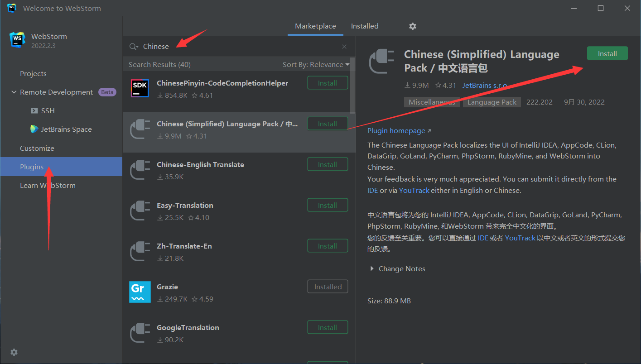
Task: Install ChinesePinyin-CodeCompletionHelper plugin
Action: pyautogui.click(x=328, y=83)
